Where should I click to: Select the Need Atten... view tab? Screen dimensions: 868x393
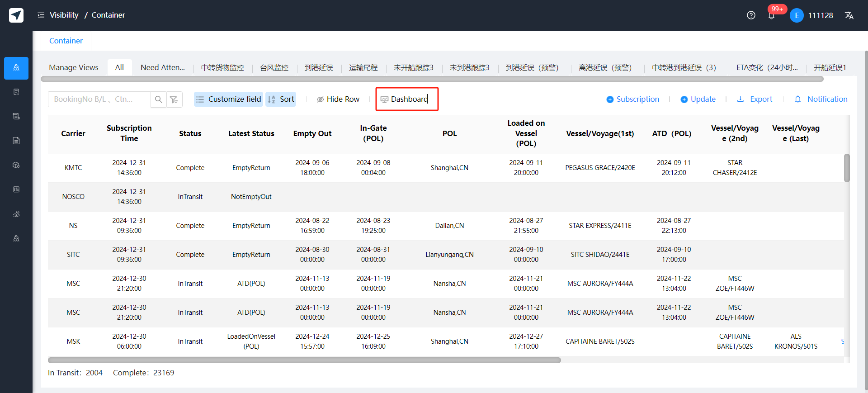(163, 67)
